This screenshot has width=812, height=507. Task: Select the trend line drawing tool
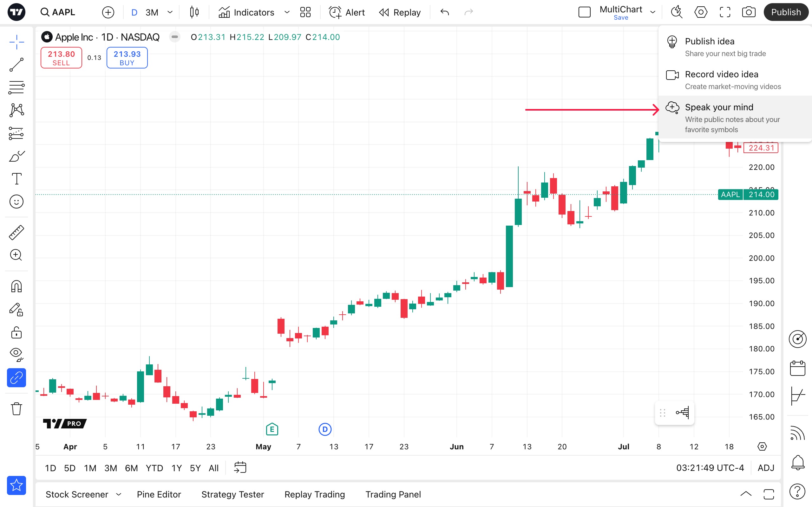coord(16,65)
